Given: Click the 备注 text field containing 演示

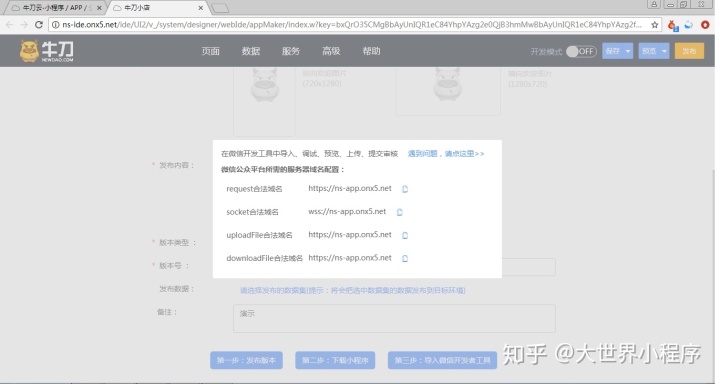Looking at the screenshot, I should (x=394, y=318).
